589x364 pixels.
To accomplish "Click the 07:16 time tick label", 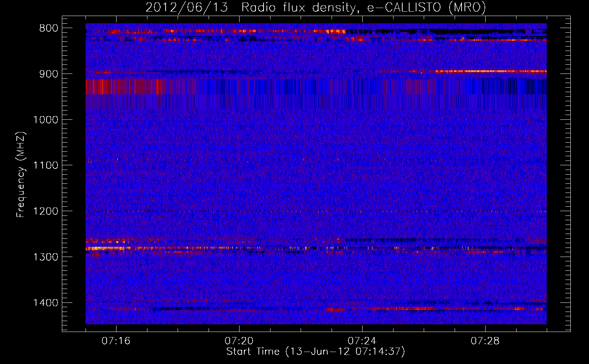I will [x=116, y=341].
